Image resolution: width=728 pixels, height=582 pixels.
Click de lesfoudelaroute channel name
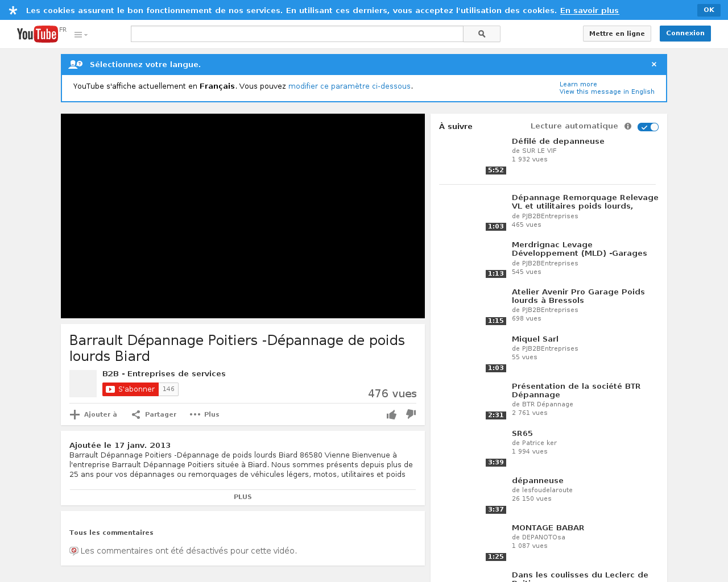tap(542, 490)
